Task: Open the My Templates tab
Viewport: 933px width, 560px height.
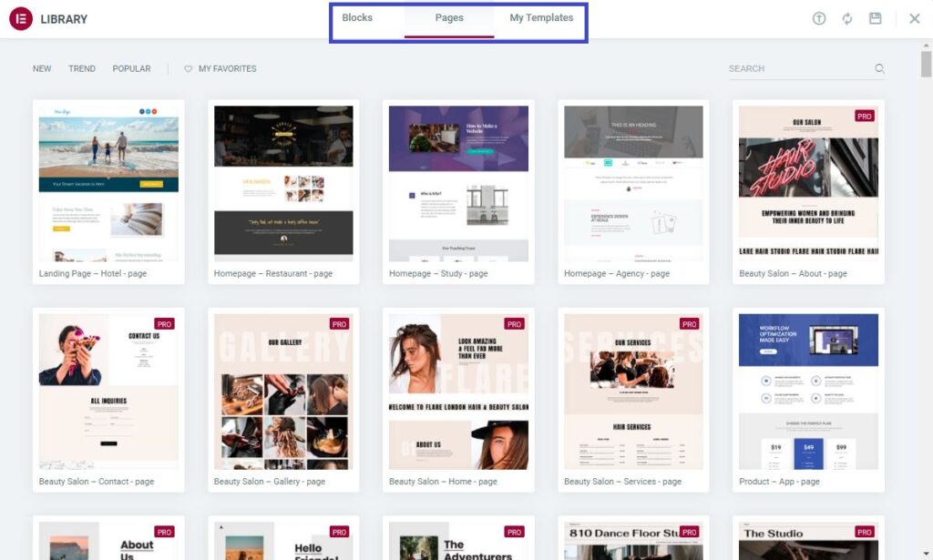Action: [541, 18]
